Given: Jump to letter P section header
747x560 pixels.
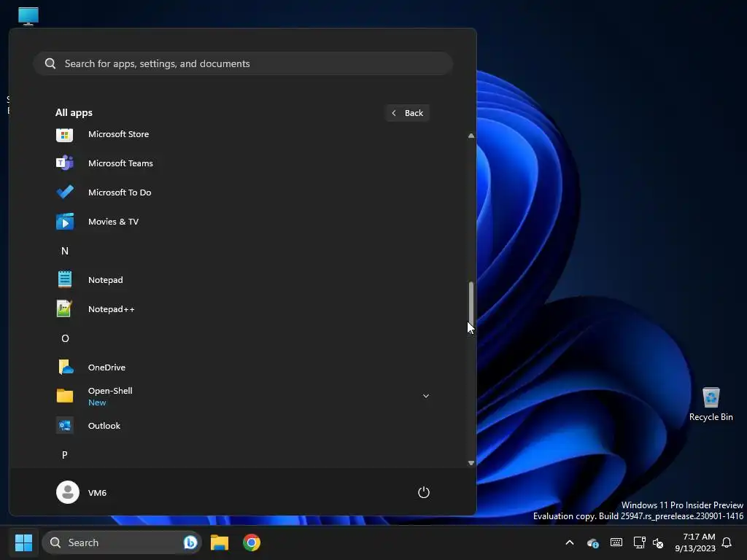Looking at the screenshot, I should tap(65, 455).
